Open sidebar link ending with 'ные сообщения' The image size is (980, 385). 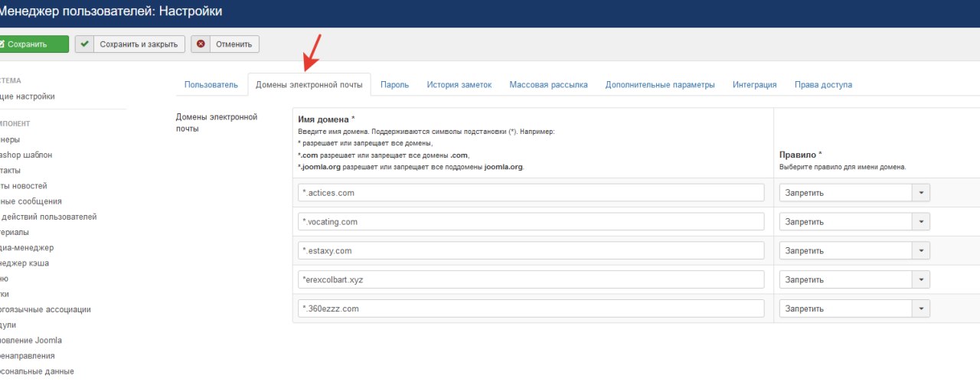tap(31, 201)
